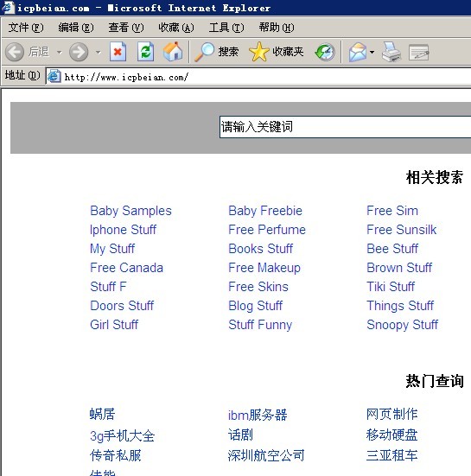The height and width of the screenshot is (476, 471).
Task: Go to Home page icon
Action: [x=173, y=52]
